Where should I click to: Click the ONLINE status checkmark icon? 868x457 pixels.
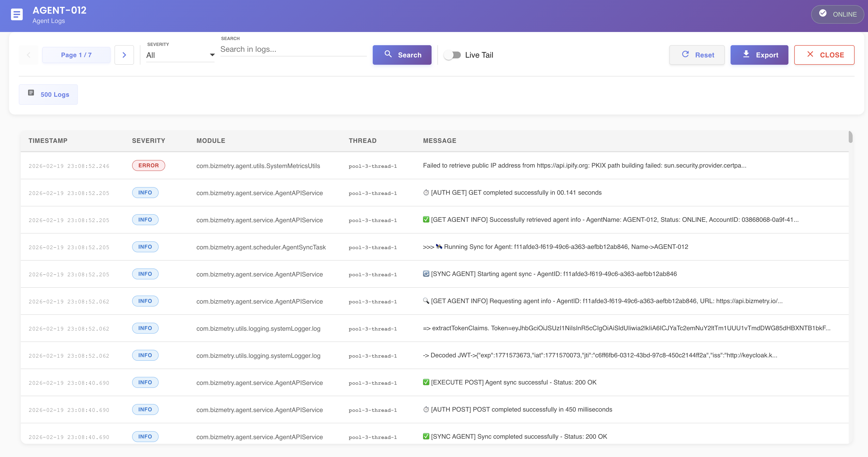point(823,13)
